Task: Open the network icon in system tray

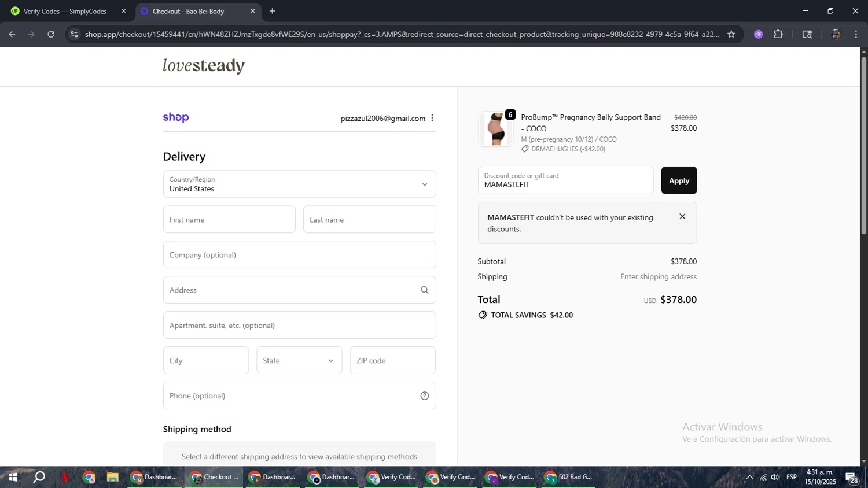Action: [763, 477]
